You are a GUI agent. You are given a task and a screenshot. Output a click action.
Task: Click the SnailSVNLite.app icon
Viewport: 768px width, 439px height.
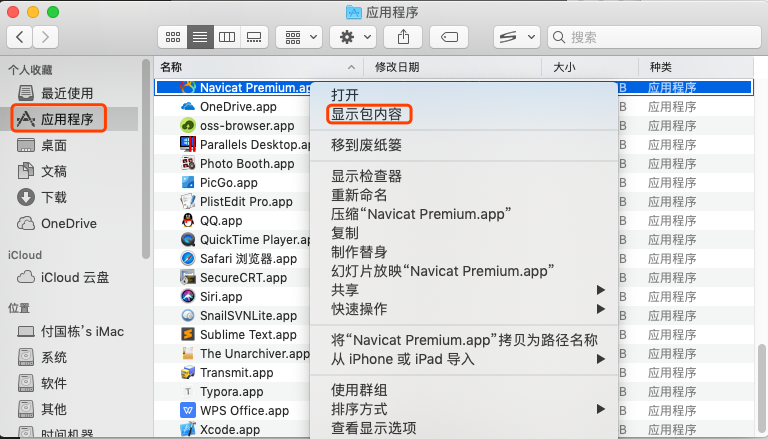click(x=188, y=316)
